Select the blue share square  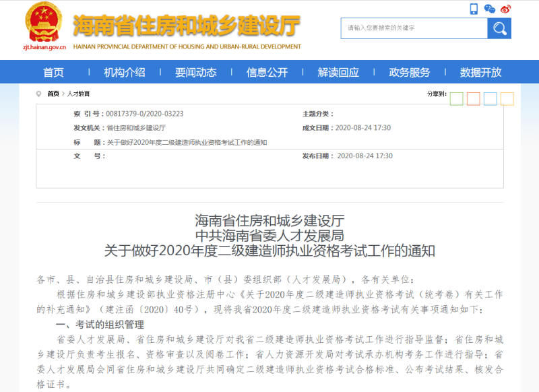[x=490, y=98]
